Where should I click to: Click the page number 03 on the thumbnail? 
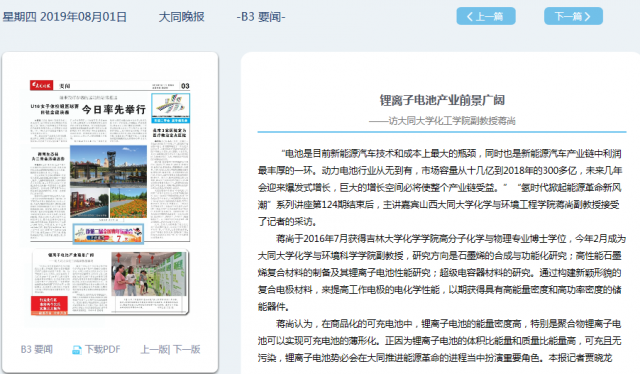[x=185, y=86]
